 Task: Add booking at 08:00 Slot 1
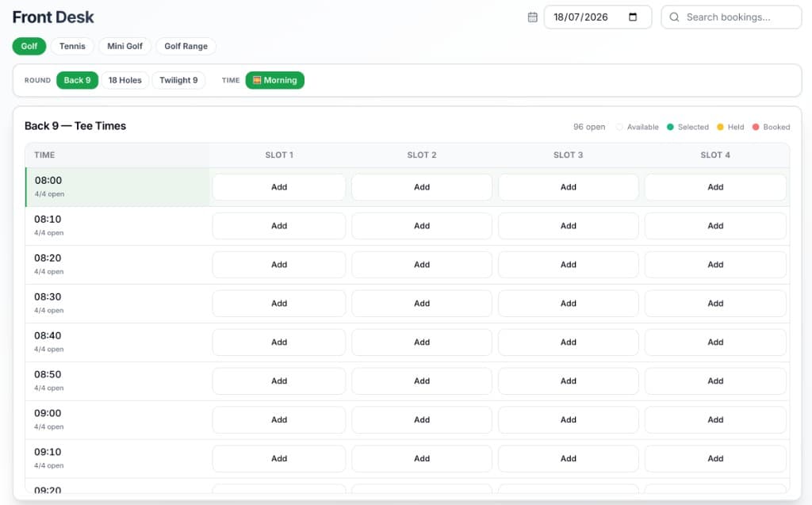click(x=279, y=187)
